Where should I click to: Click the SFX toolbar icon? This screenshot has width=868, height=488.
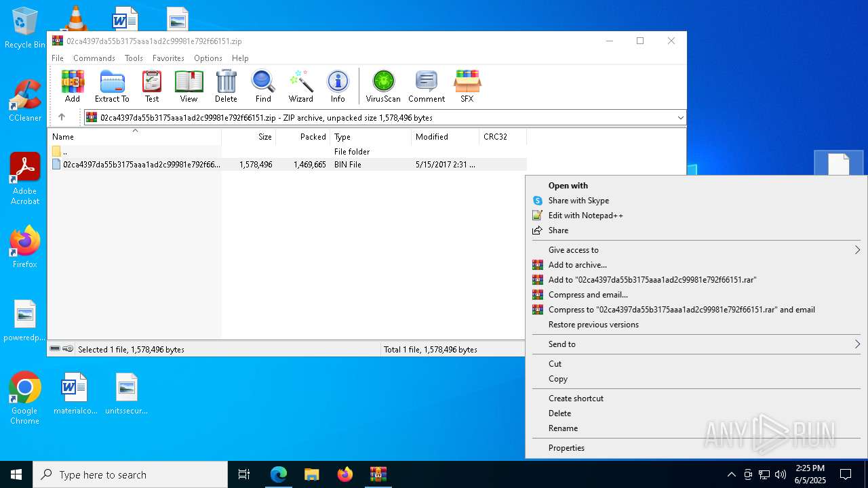pos(467,86)
